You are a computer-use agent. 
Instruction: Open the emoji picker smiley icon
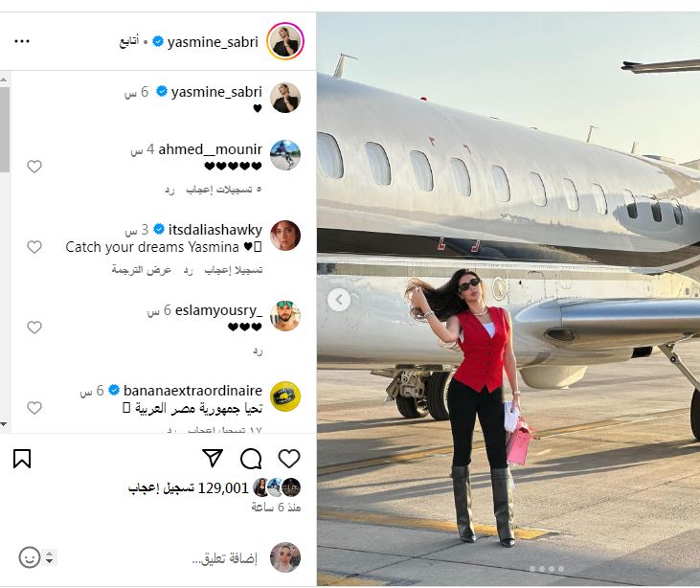coord(30,557)
